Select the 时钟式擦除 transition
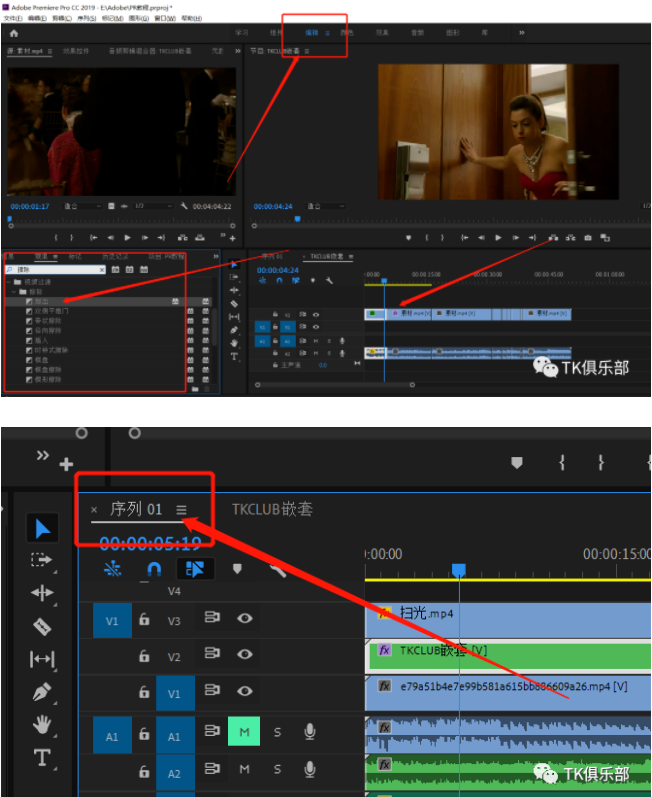Image resolution: width=652 pixels, height=797 pixels. tap(51, 350)
